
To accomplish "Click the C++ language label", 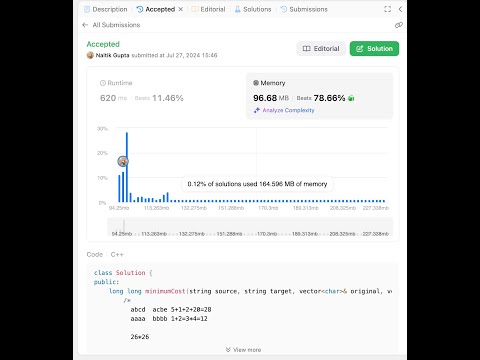I will tap(117, 255).
